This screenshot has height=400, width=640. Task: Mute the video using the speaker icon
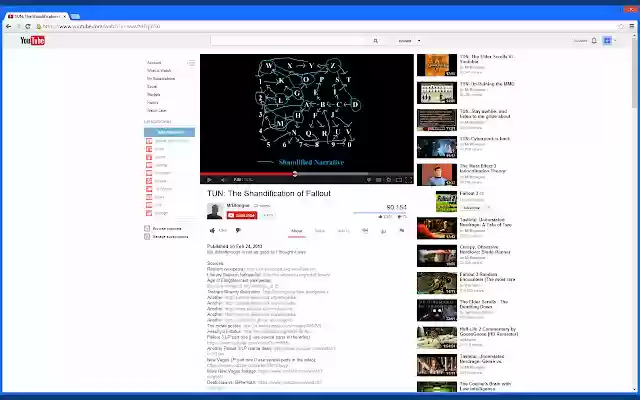[x=223, y=180]
